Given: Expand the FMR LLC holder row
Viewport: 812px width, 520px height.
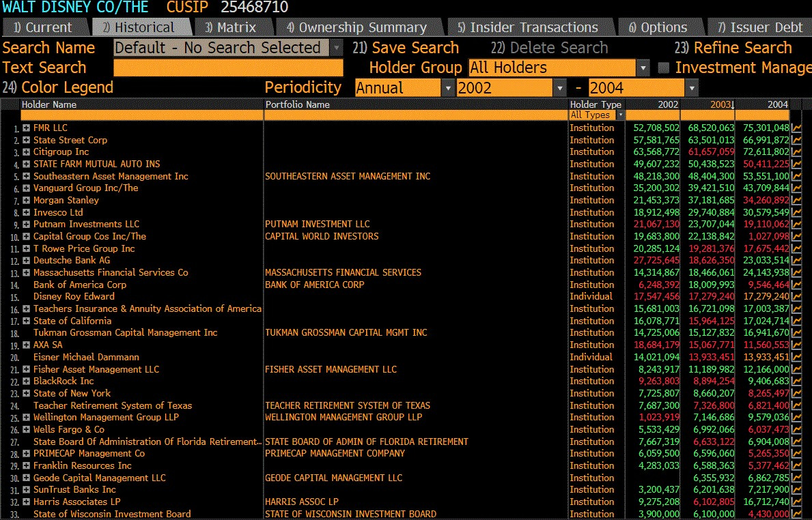Looking at the screenshot, I should click(26, 128).
